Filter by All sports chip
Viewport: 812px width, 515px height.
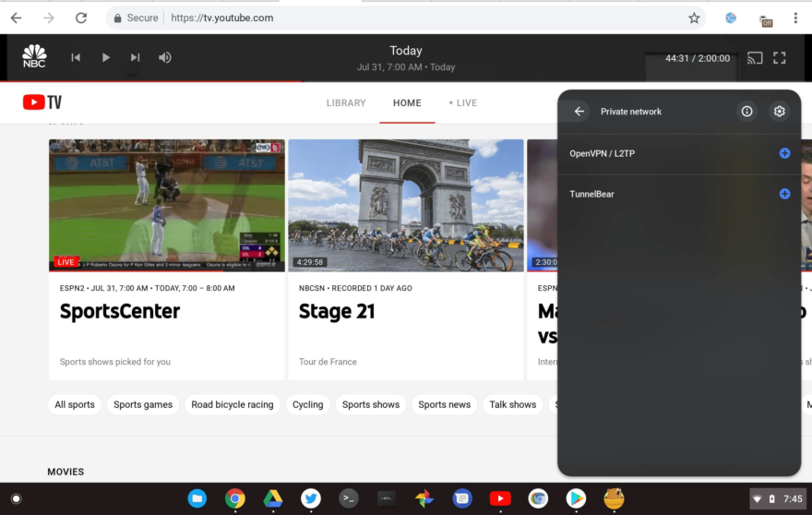click(75, 404)
